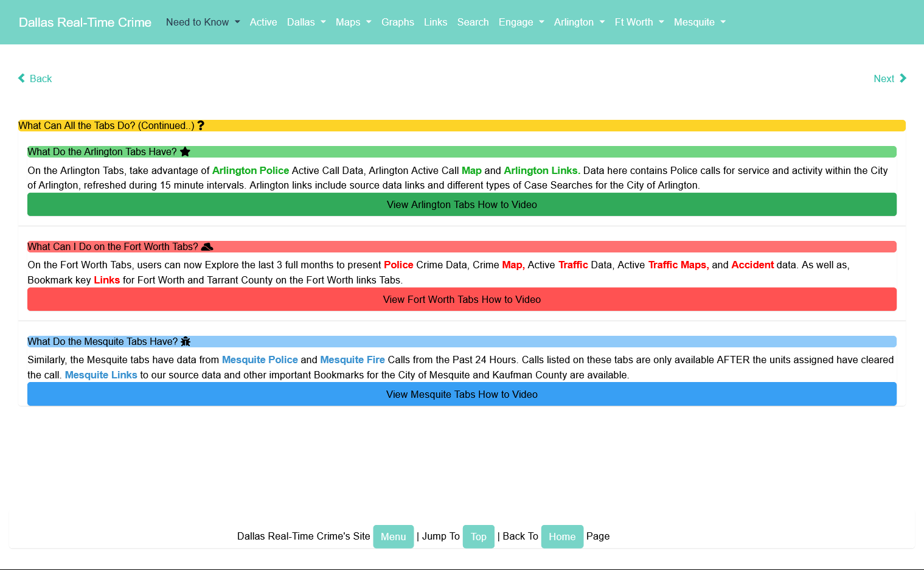Click the star icon beside Arlington heading
This screenshot has height=570, width=924.
(x=186, y=152)
